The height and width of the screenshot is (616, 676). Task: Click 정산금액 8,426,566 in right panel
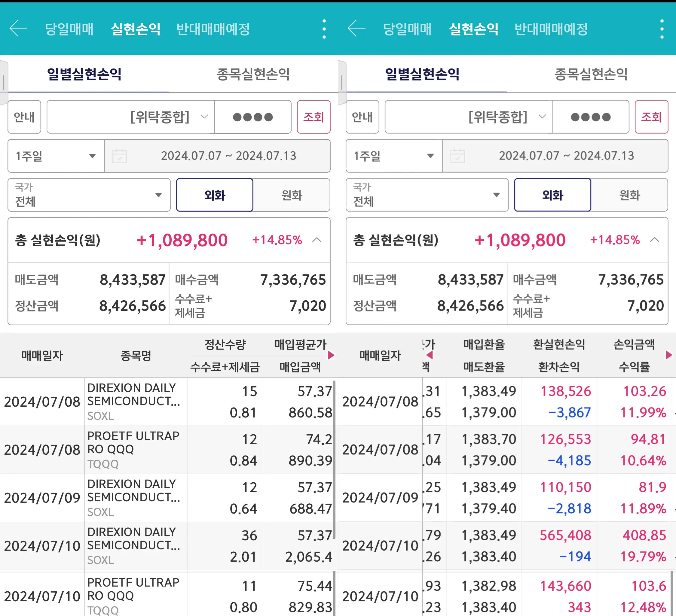(x=428, y=305)
